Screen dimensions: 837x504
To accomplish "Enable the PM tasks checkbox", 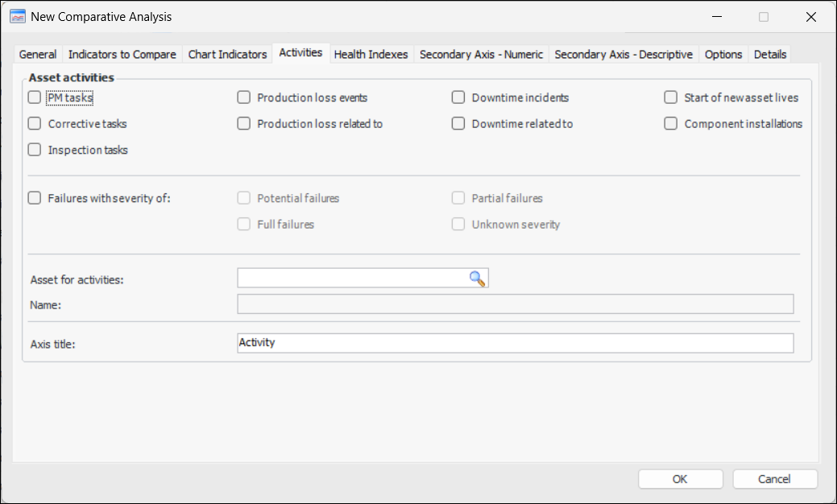I will coord(35,98).
